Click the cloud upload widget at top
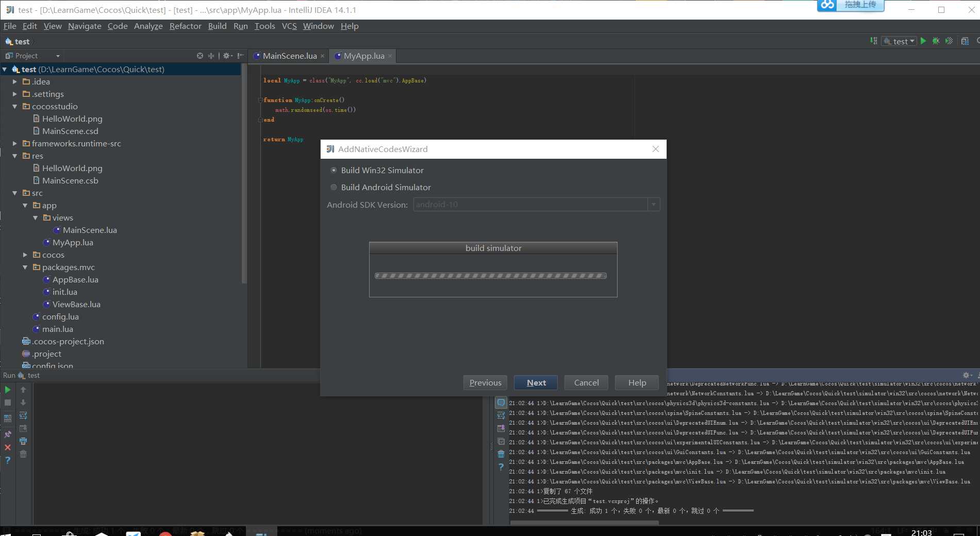Screen dimensions: 980x536 click(x=851, y=5)
